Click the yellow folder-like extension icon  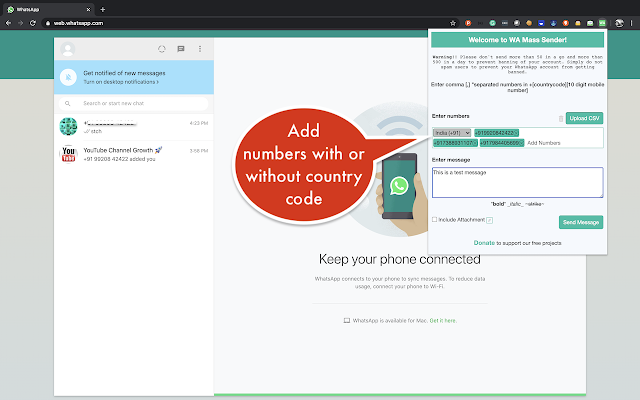click(578, 23)
